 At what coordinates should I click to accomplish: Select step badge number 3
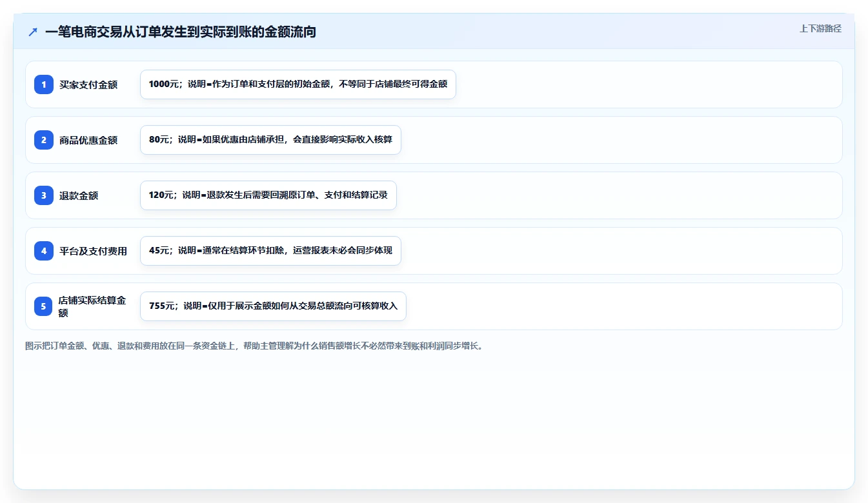[44, 195]
